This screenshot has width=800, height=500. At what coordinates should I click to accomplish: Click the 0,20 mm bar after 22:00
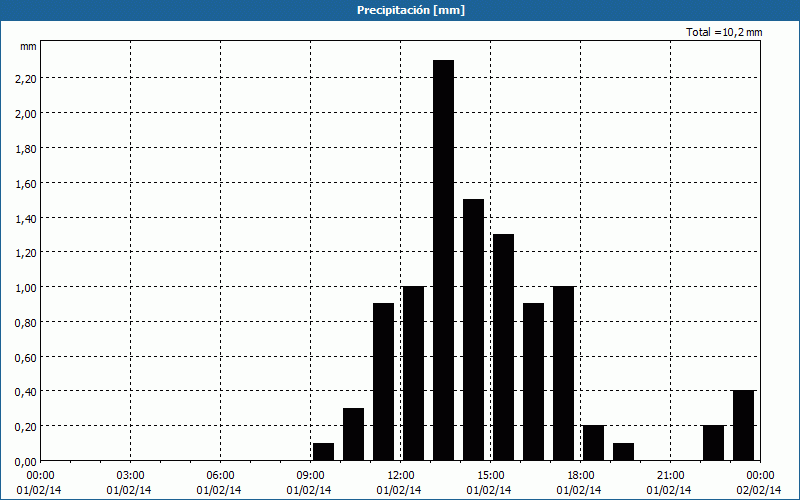713,443
